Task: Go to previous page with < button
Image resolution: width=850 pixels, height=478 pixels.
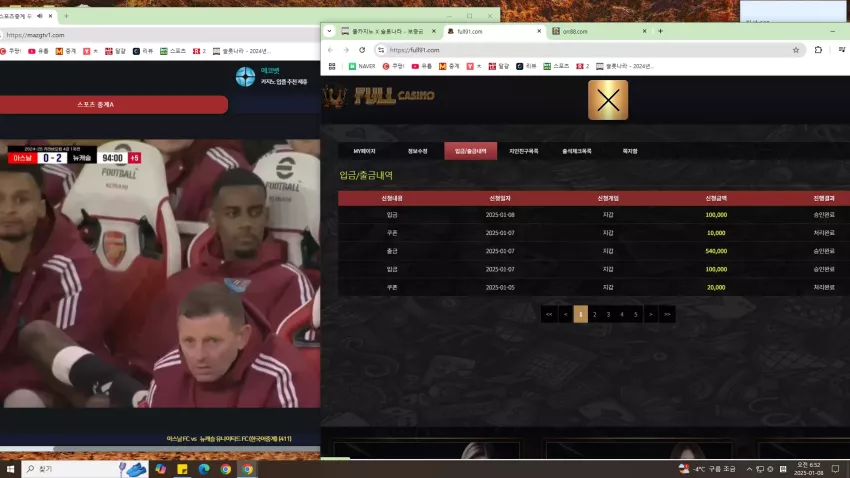Action: click(565, 314)
